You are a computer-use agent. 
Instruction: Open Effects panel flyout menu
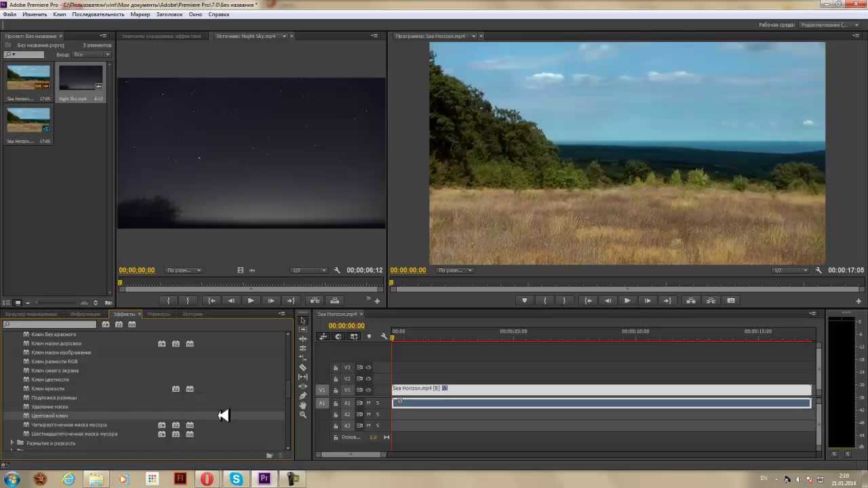point(282,314)
